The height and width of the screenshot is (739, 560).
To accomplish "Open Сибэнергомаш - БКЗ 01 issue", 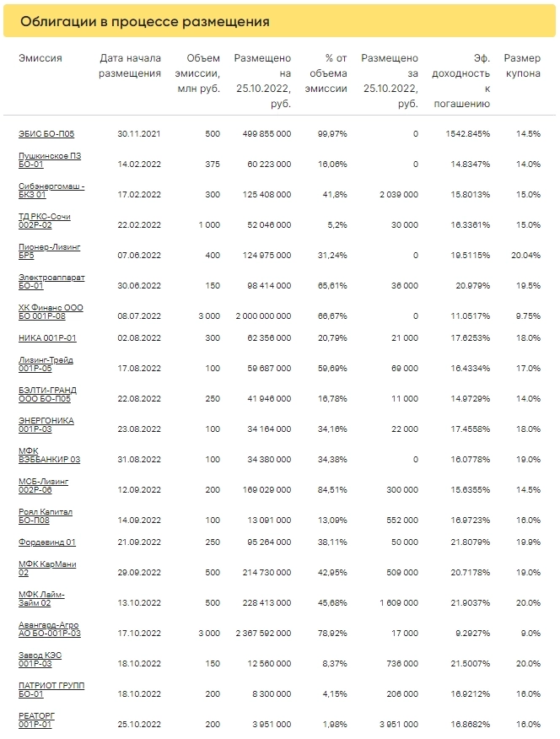I will coord(51,191).
